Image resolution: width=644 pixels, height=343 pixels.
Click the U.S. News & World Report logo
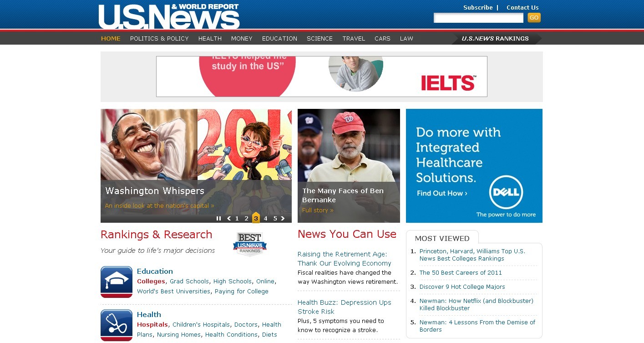point(169,16)
